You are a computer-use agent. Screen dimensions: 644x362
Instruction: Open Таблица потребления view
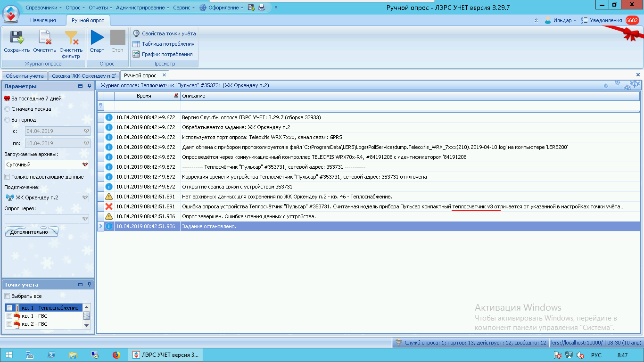click(163, 44)
